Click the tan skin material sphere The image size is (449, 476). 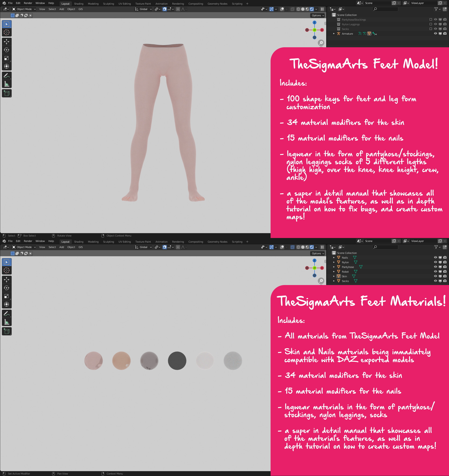click(x=121, y=361)
